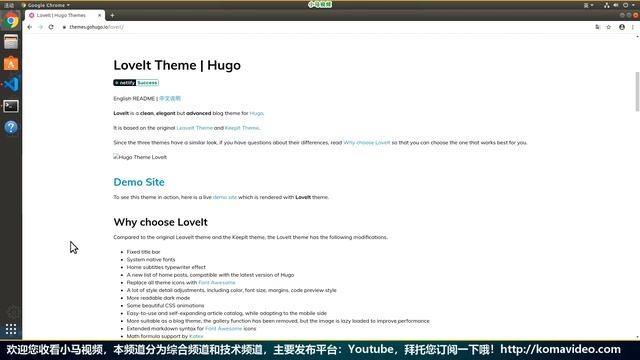Show Applications grid in dock
The height and width of the screenshot is (360, 640).
tap(11, 329)
